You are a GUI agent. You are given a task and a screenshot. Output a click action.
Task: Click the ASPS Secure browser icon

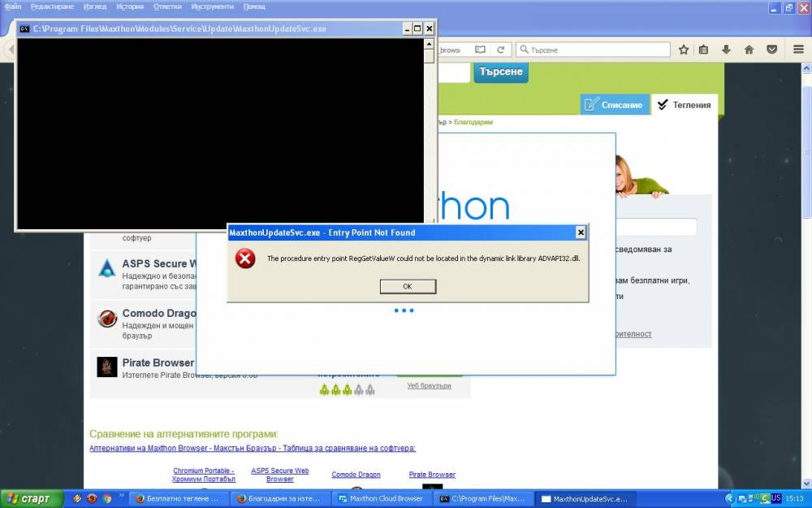click(106, 268)
